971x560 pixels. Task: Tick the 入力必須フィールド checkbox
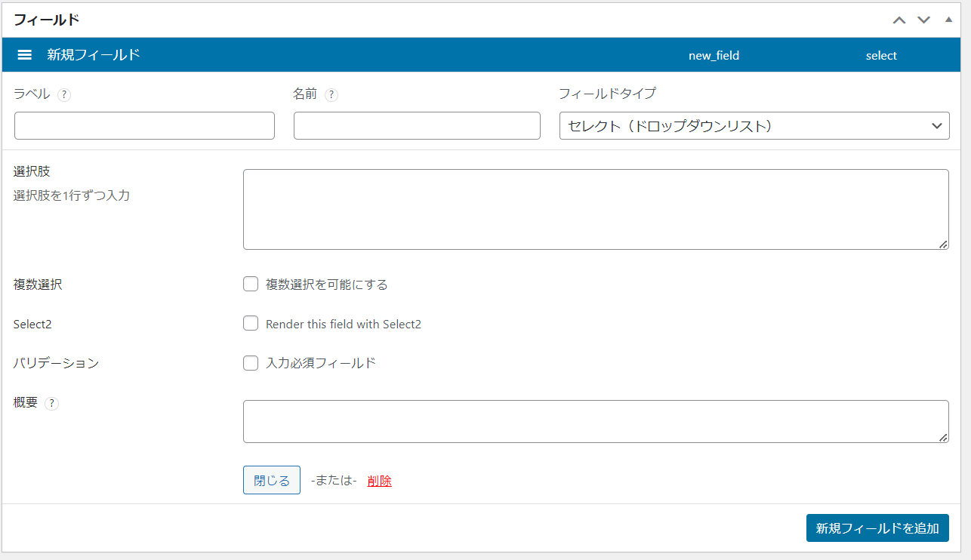(251, 363)
